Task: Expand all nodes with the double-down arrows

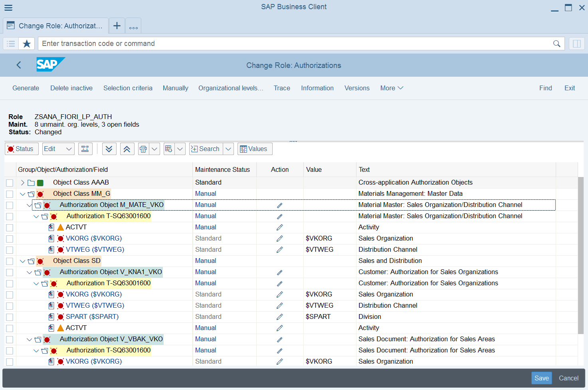Action: click(109, 149)
